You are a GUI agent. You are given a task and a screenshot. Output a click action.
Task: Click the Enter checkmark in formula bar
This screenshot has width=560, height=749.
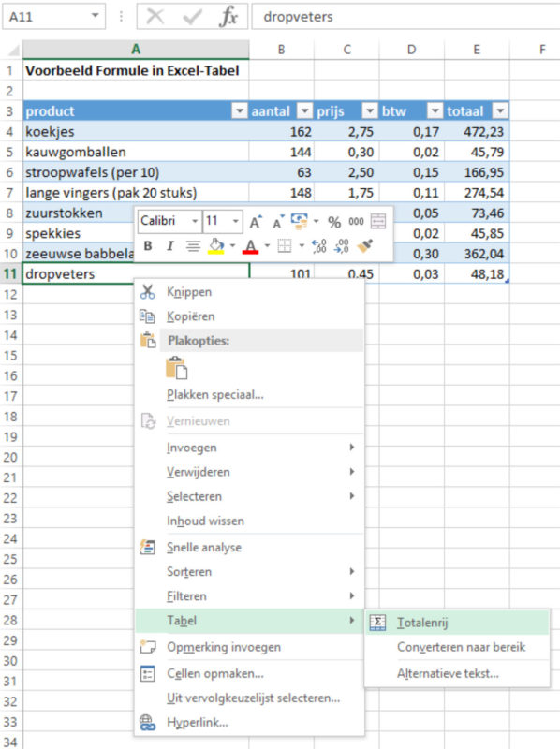[x=192, y=17]
